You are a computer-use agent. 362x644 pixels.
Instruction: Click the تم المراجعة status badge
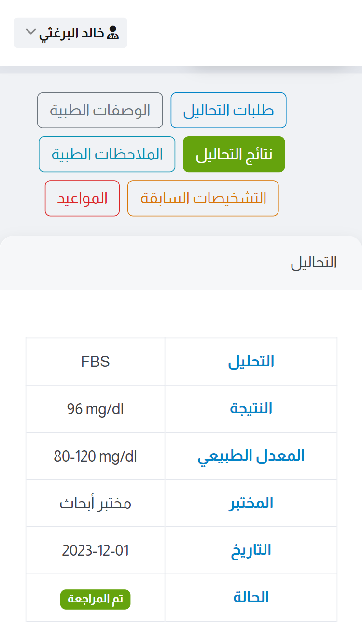click(x=95, y=600)
